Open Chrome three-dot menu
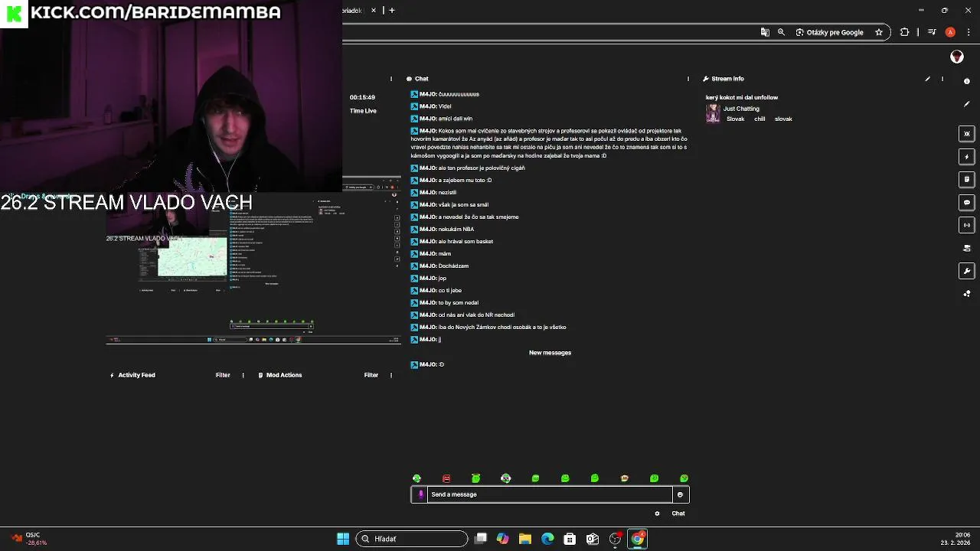 pyautogui.click(x=967, y=32)
